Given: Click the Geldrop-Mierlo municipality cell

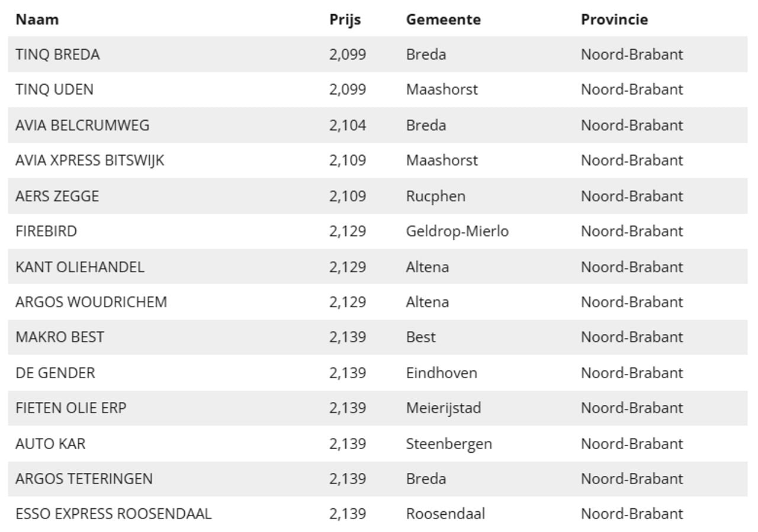Looking at the screenshot, I should (457, 231).
